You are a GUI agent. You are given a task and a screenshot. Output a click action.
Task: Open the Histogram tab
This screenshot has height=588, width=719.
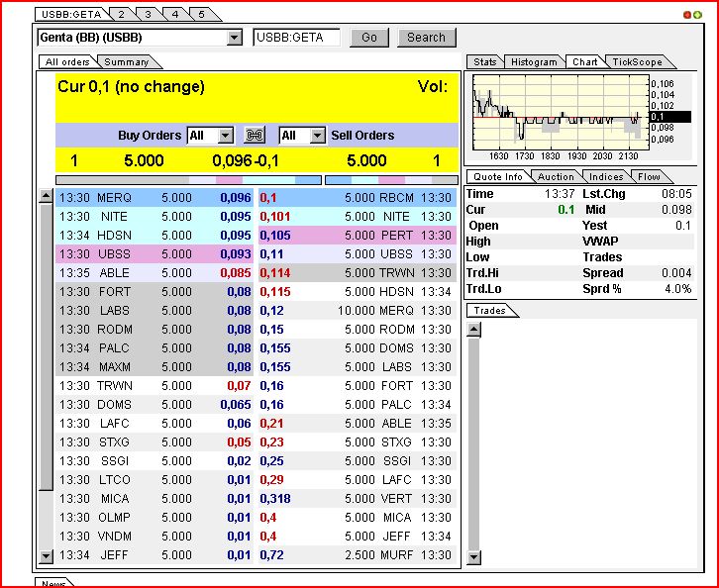[534, 62]
